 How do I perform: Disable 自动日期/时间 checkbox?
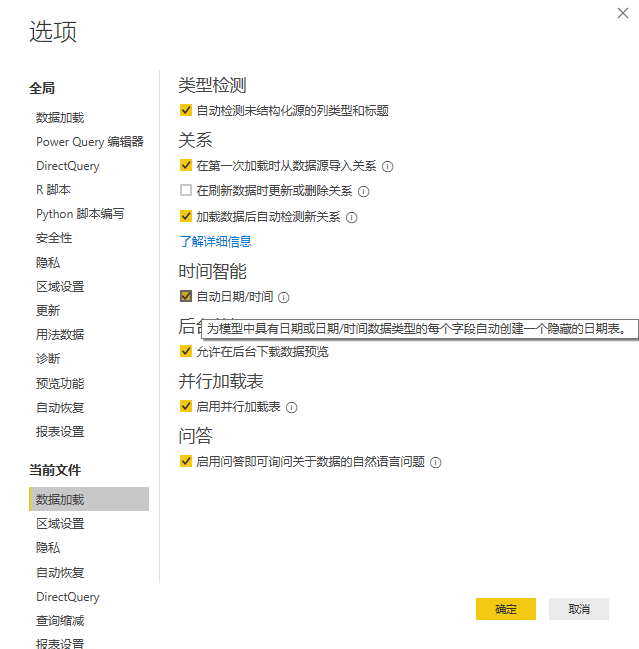[186, 296]
